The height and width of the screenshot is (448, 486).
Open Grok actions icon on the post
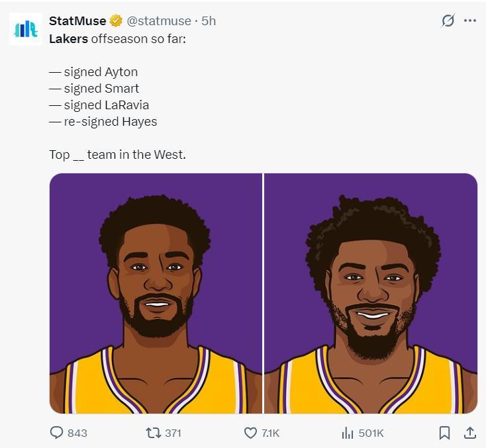(448, 21)
